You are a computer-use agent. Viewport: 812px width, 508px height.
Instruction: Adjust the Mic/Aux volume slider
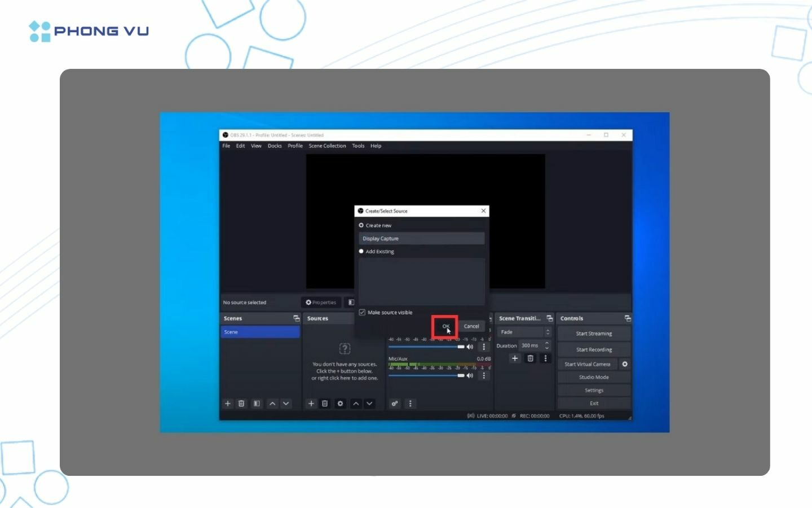point(426,375)
